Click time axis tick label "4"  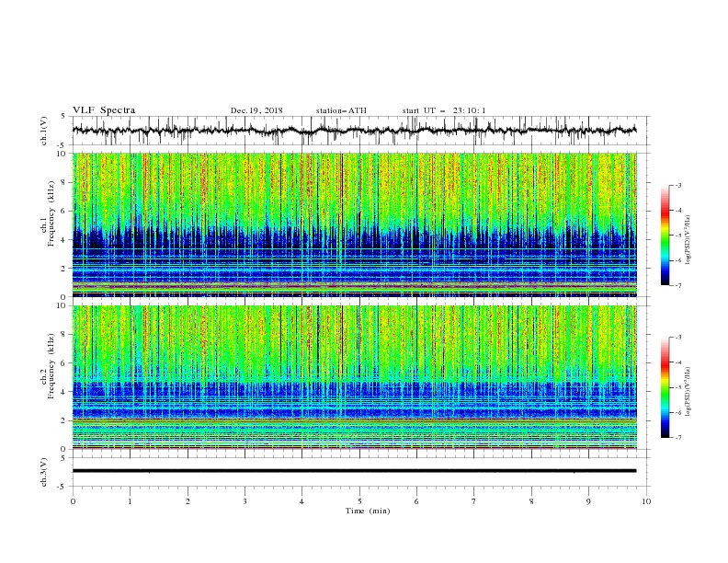tap(301, 501)
